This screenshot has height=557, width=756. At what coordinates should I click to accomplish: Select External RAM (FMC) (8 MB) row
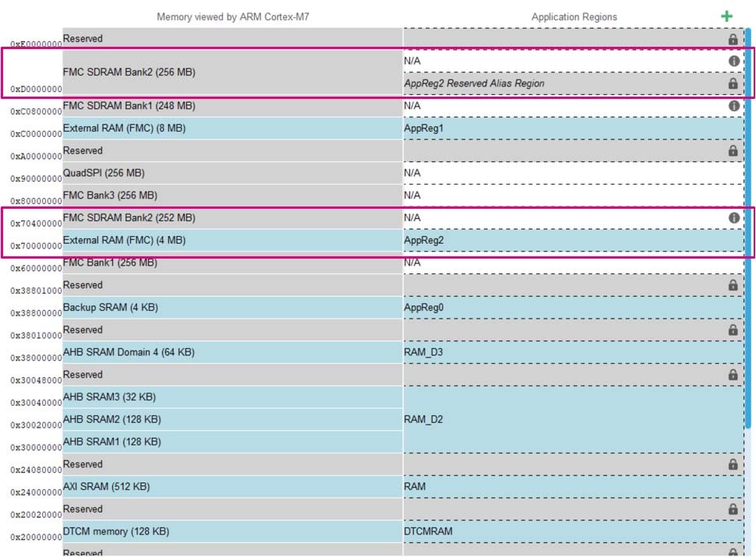click(232, 129)
